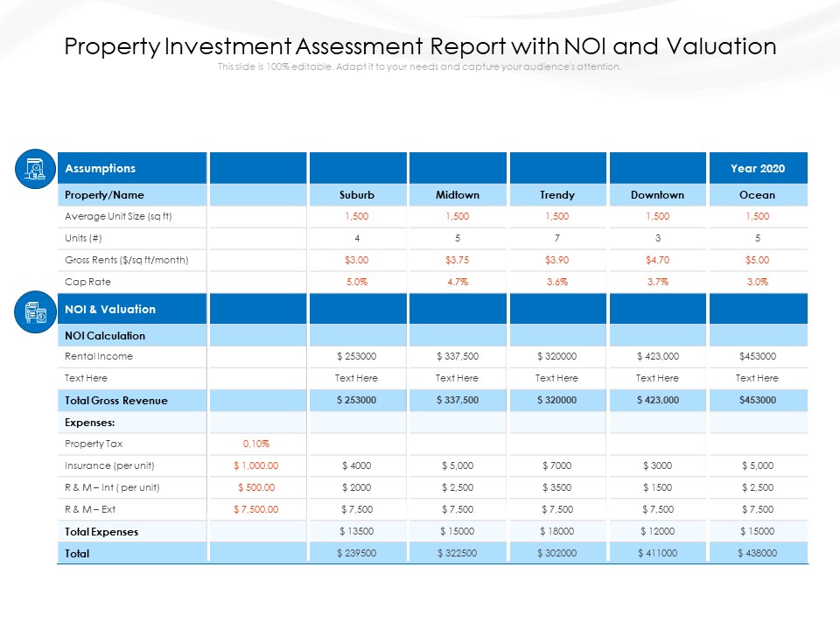
Task: Click the $3.90 gross rent cell
Action: [557, 260]
